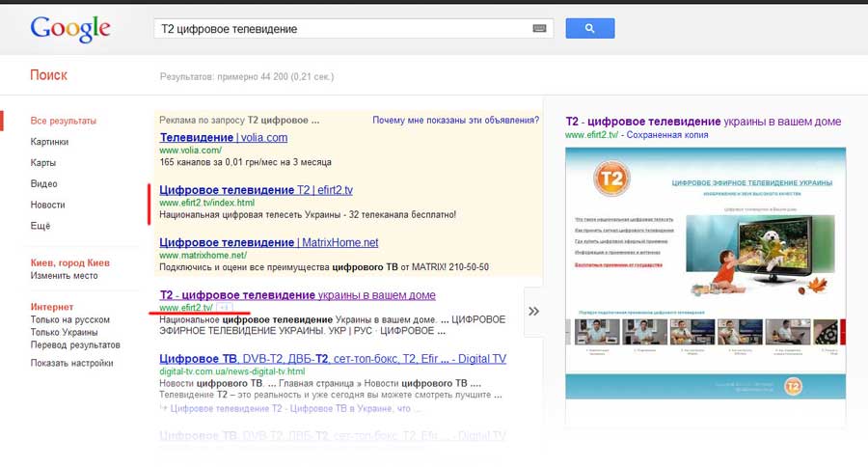Switch to "Новости" results
The width and height of the screenshot is (868, 467).
tap(47, 205)
